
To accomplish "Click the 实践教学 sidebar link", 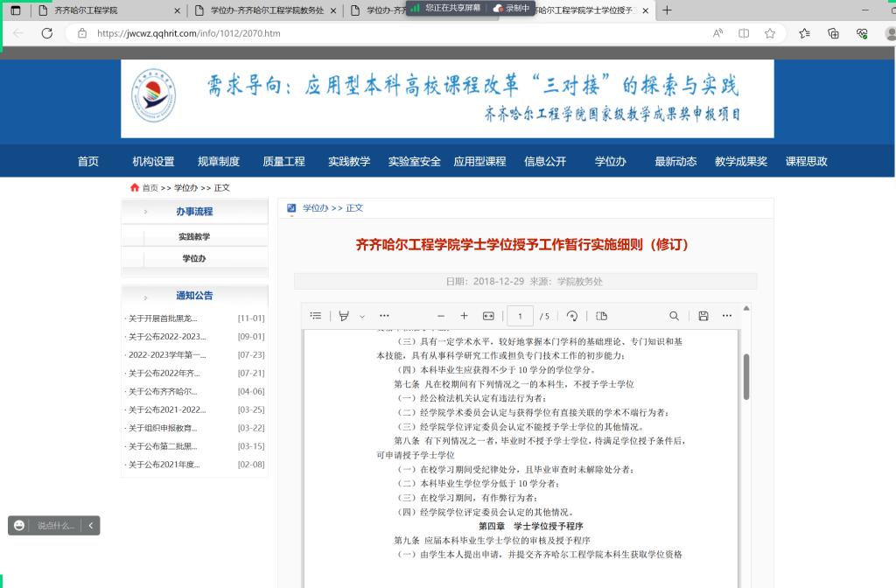I will [x=194, y=236].
